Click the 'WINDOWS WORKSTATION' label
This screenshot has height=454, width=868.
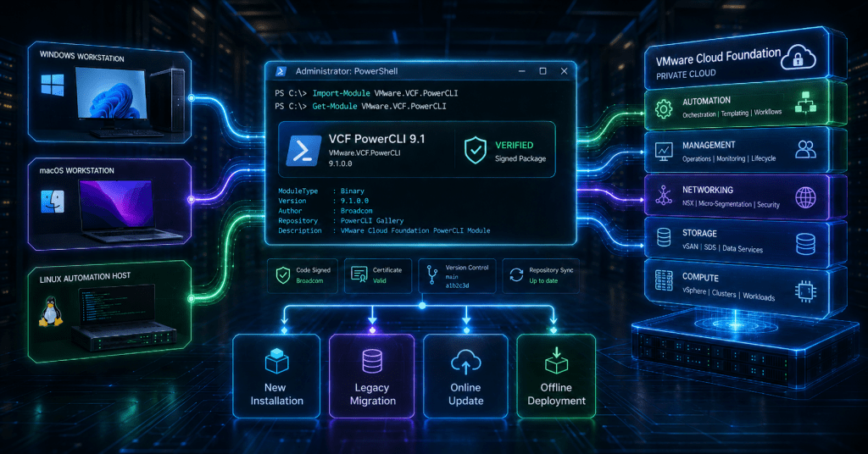[82, 56]
